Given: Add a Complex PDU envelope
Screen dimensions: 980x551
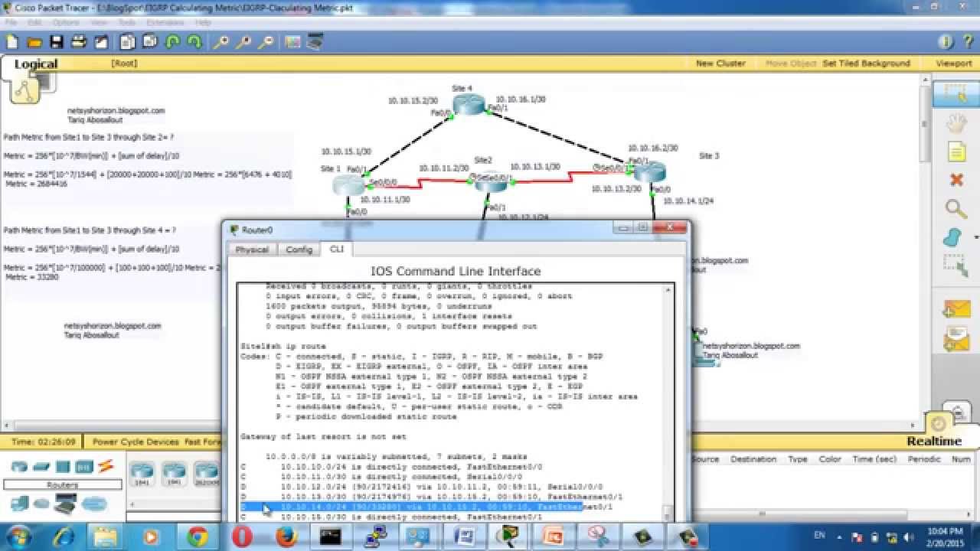Looking at the screenshot, I should (957, 338).
